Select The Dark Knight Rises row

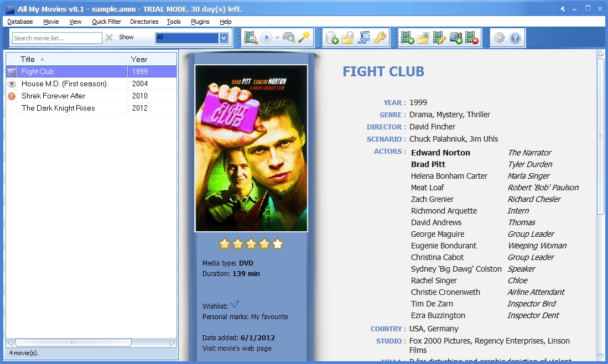point(91,108)
